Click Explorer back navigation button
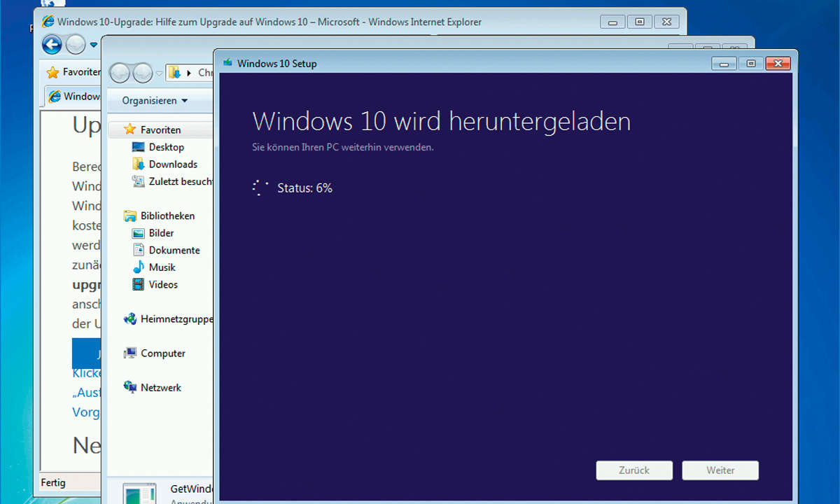The height and width of the screenshot is (504, 840). 120,72
